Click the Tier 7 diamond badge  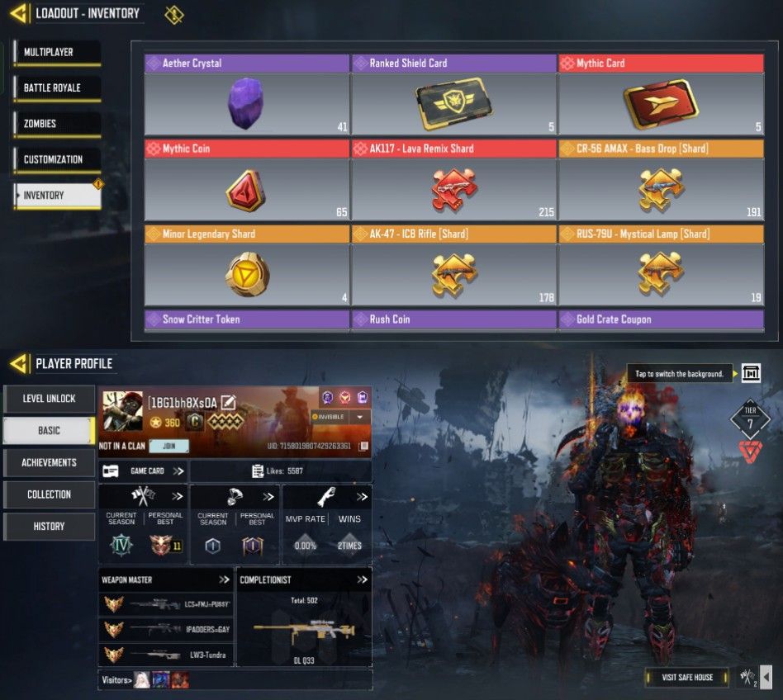point(750,419)
